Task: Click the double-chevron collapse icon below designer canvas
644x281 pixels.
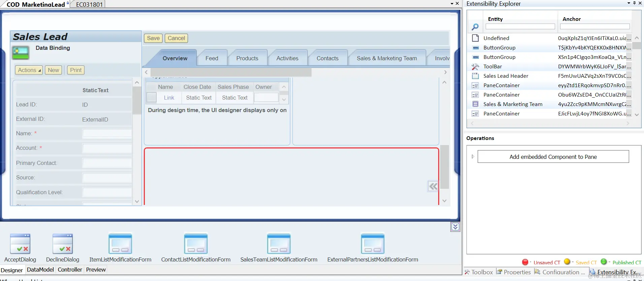Action: [455, 227]
